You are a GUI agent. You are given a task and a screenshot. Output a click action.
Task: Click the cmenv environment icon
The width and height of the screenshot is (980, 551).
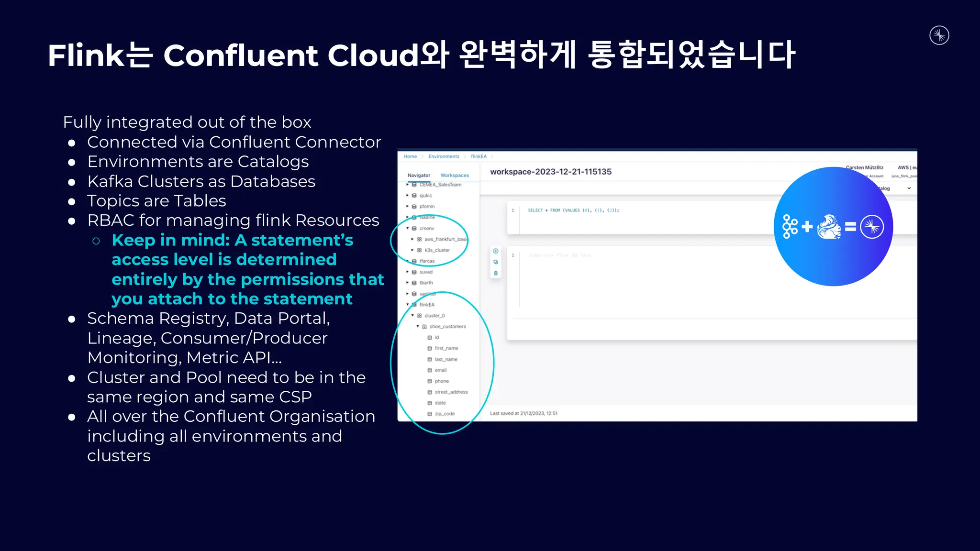coord(414,229)
